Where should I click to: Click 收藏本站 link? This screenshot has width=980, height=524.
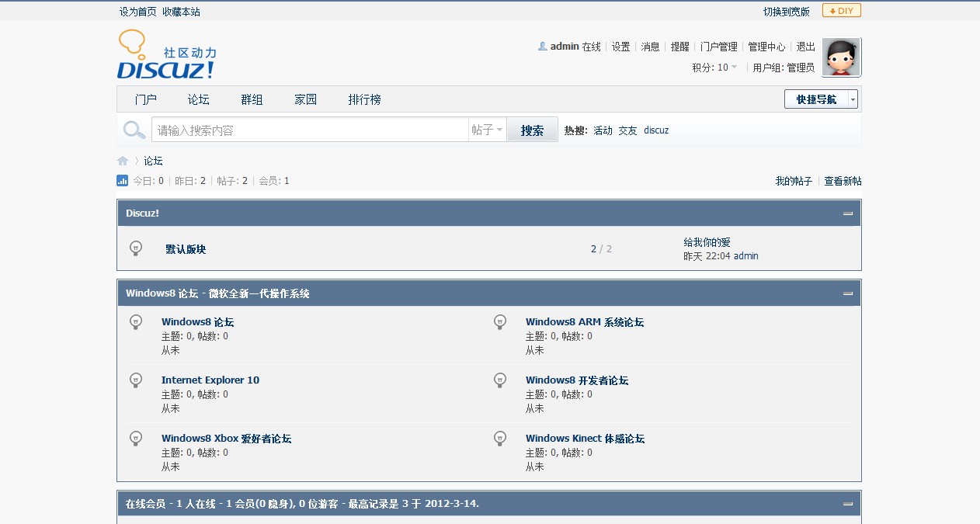coord(181,12)
